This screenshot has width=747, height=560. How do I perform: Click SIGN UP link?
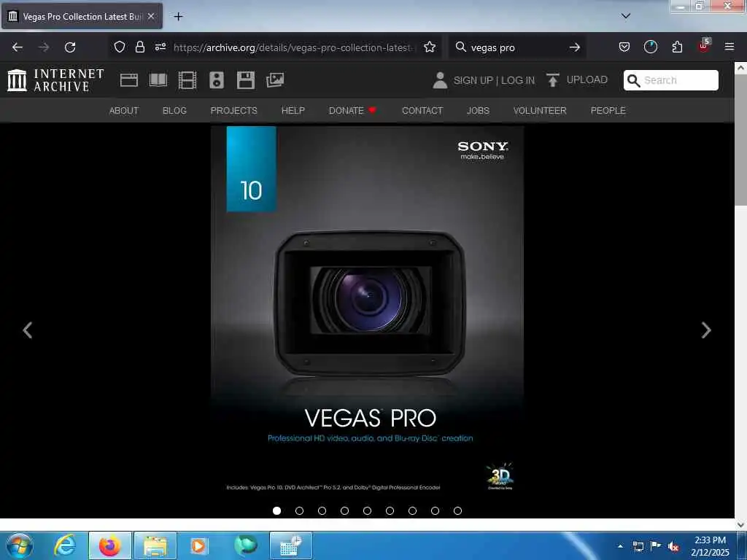473,80
